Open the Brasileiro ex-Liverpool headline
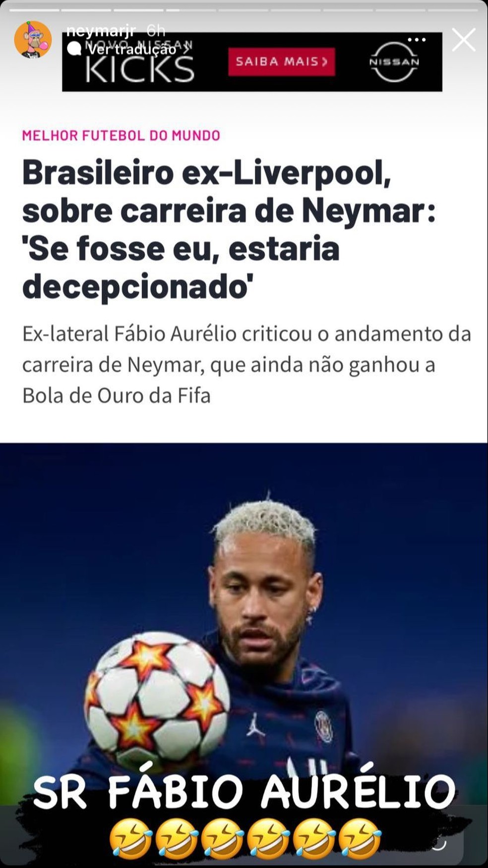488x868 pixels. pyautogui.click(x=229, y=230)
